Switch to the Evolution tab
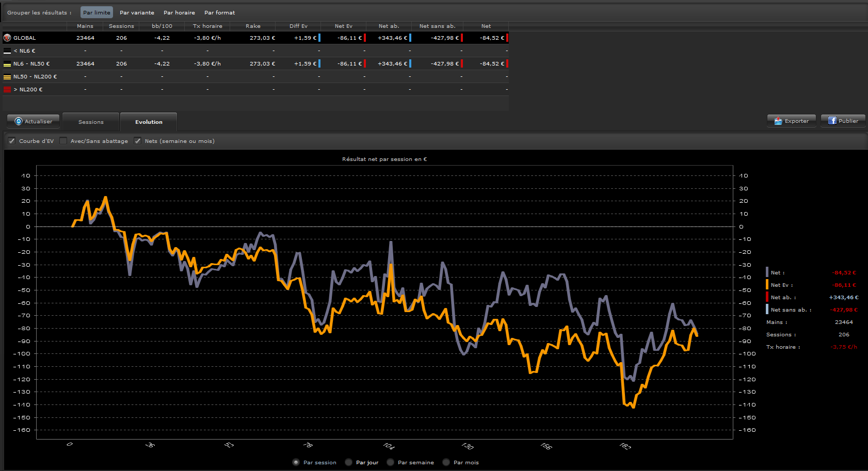 (149, 122)
